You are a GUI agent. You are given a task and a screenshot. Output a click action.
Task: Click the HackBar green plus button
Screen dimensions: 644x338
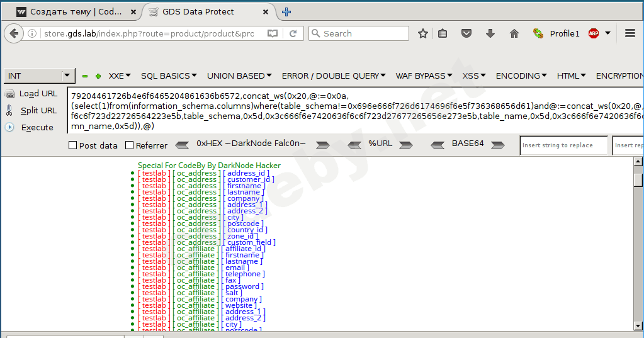tap(98, 76)
